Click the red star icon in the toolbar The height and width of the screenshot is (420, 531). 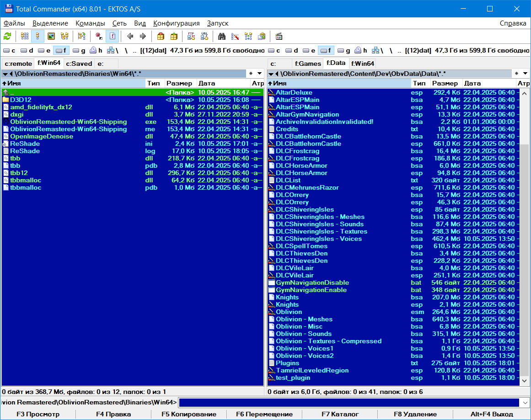(x=99, y=36)
